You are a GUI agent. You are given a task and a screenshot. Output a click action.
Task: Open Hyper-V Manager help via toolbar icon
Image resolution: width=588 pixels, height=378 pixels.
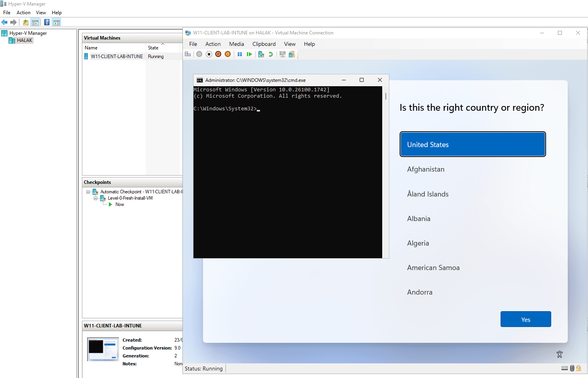(47, 22)
